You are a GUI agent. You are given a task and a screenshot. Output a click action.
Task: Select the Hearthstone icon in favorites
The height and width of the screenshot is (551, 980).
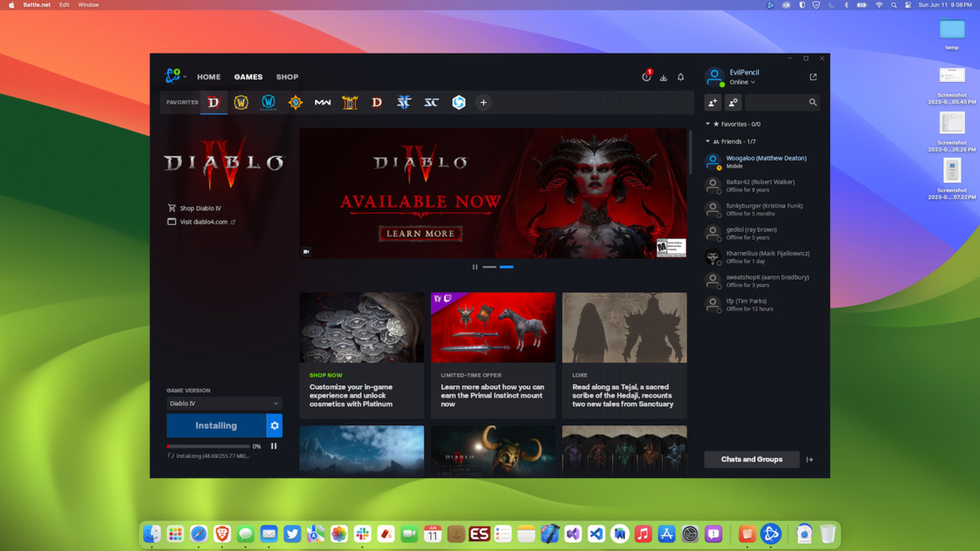(295, 102)
